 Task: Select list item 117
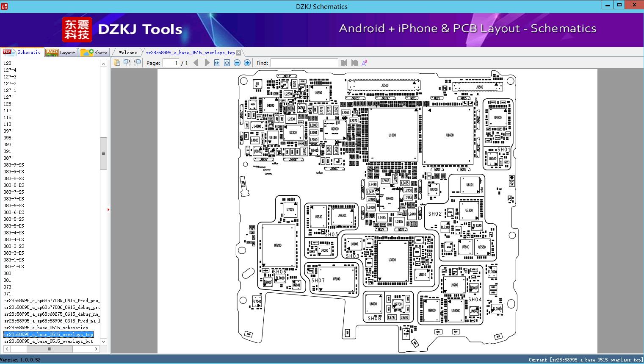pyautogui.click(x=8, y=111)
